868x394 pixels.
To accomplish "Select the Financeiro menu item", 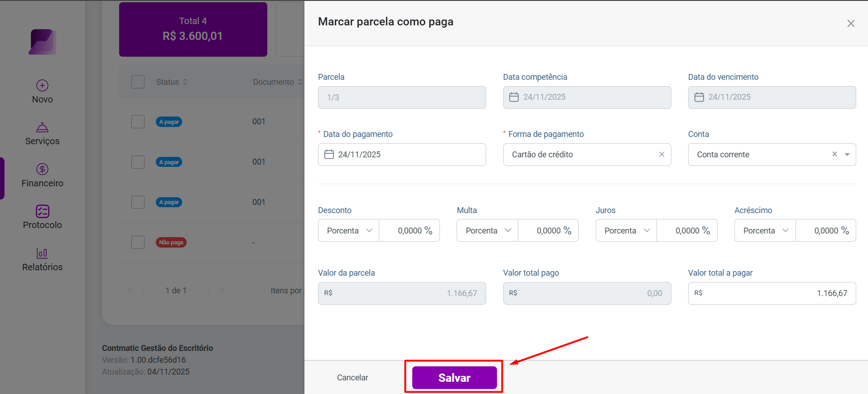I will coord(42,176).
